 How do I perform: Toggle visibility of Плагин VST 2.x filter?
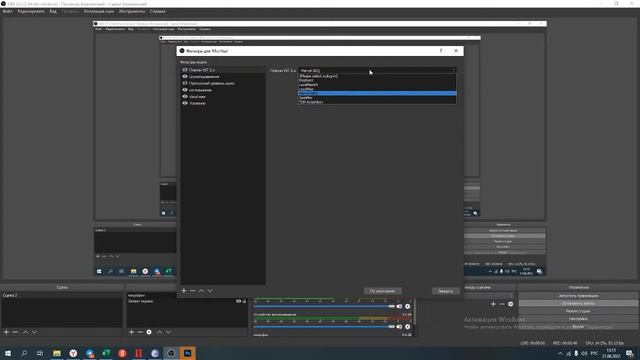(x=185, y=70)
